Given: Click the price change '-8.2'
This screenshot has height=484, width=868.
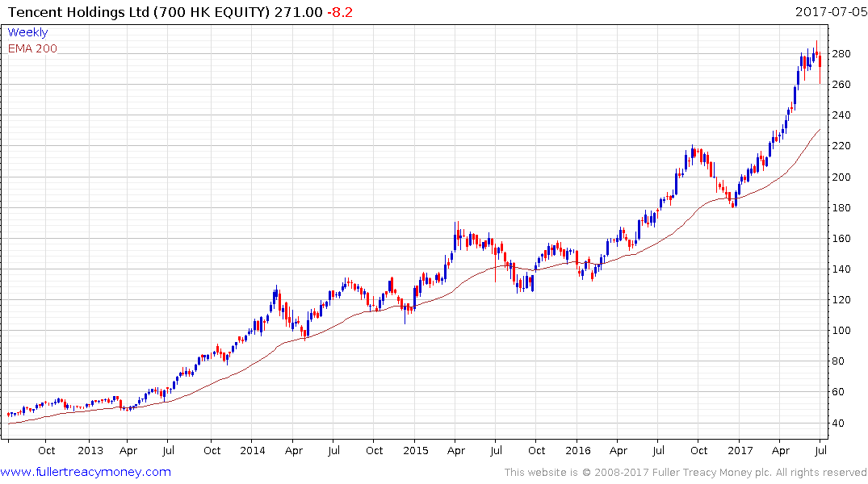Looking at the screenshot, I should pos(340,12).
